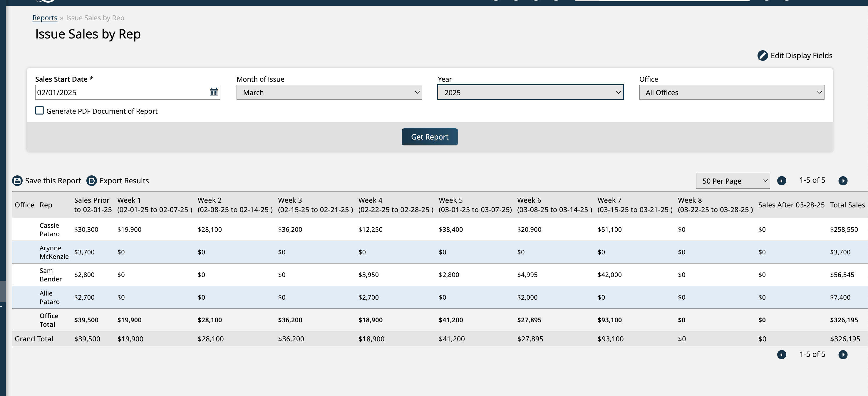The width and height of the screenshot is (868, 396).
Task: Click Cassie Pataro's Sales Prior value $30,300
Action: pyautogui.click(x=86, y=229)
